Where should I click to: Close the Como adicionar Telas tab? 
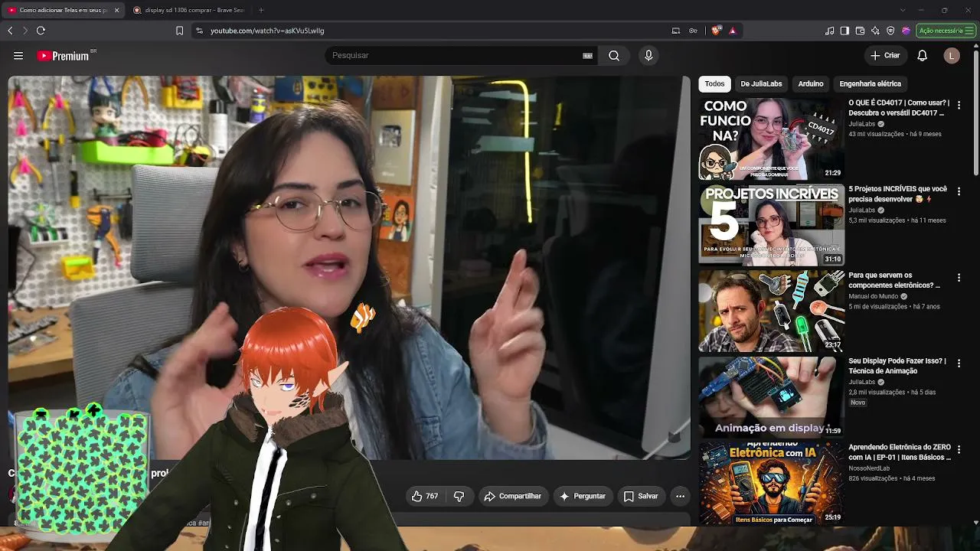click(116, 10)
